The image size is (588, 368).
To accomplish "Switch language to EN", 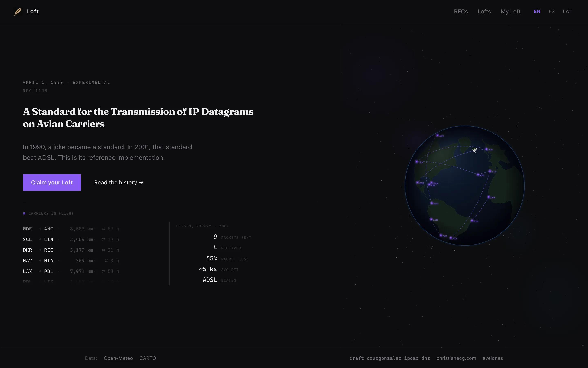I will click(537, 11).
